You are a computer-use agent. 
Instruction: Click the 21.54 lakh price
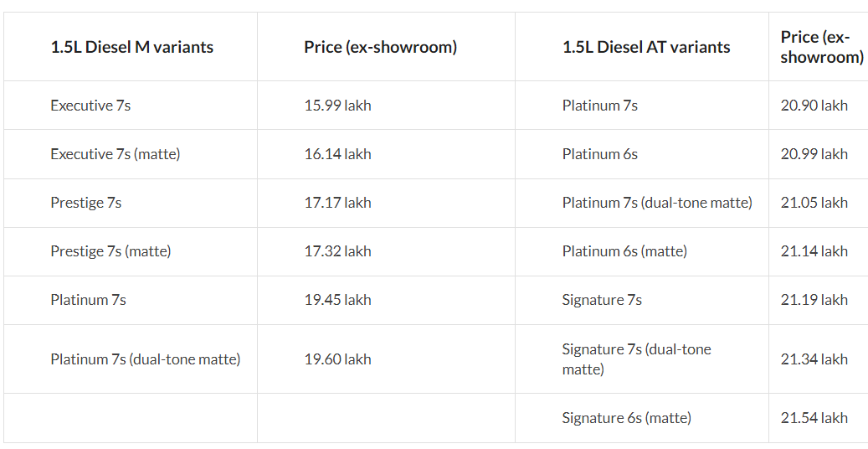tap(814, 418)
